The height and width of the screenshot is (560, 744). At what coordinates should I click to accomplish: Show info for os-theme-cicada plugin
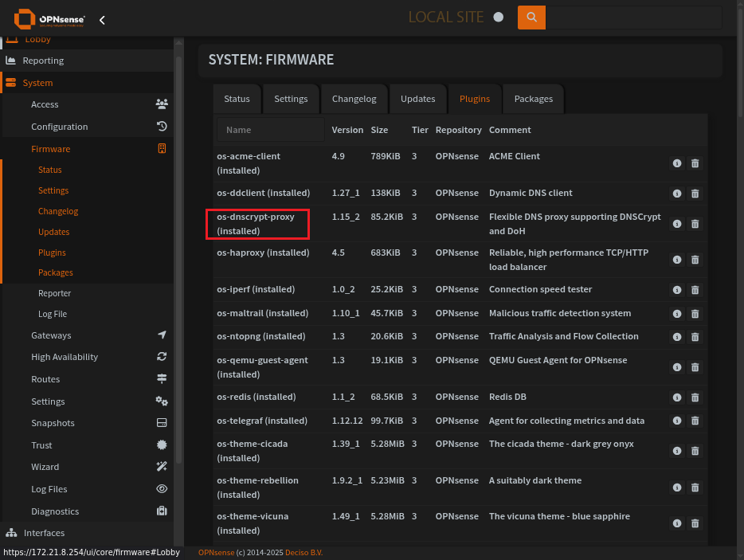coord(677,451)
